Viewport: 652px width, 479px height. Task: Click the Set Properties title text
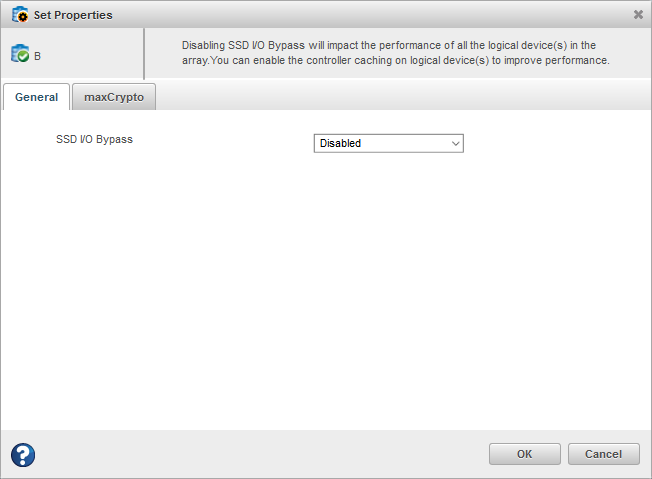[73, 15]
